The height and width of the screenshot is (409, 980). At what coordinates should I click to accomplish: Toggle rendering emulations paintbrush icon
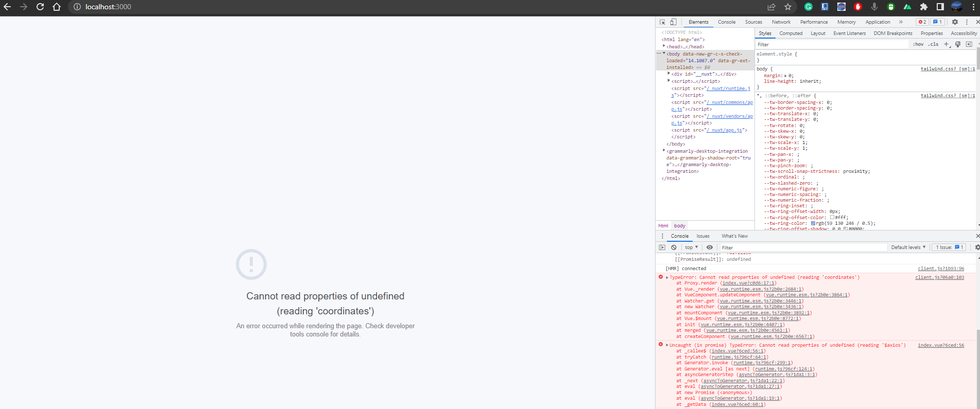click(x=958, y=44)
